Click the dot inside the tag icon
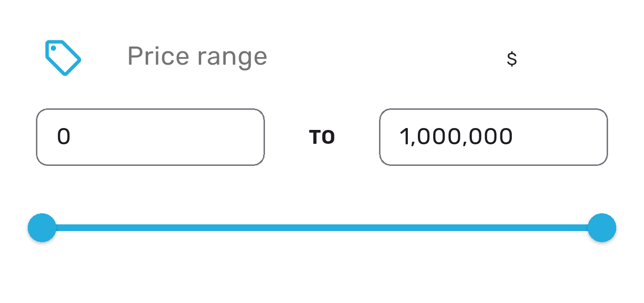Image resolution: width=644 pixels, height=303 pixels. (54, 48)
